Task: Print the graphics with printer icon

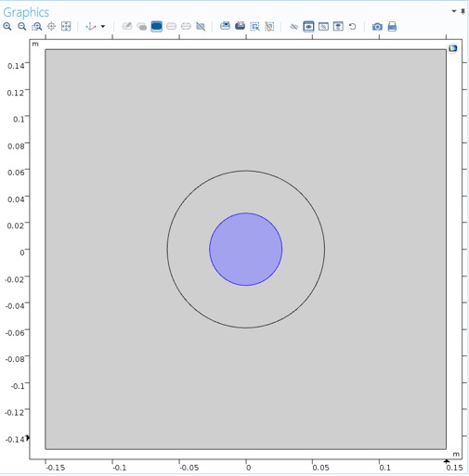Action: [392, 27]
